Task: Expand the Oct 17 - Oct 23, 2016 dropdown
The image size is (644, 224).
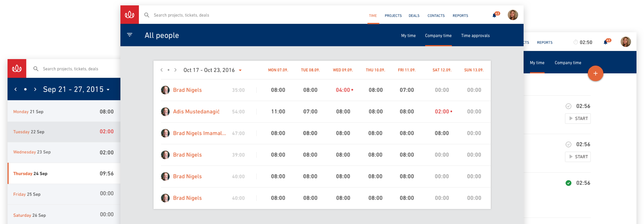Action: point(240,70)
